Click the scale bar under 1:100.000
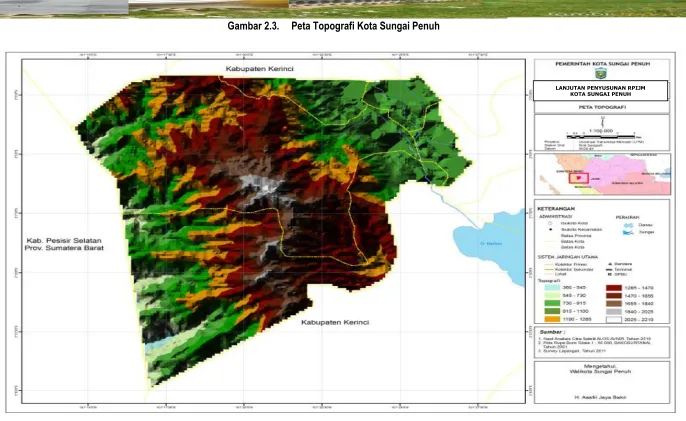686x421 pixels. coord(601,136)
